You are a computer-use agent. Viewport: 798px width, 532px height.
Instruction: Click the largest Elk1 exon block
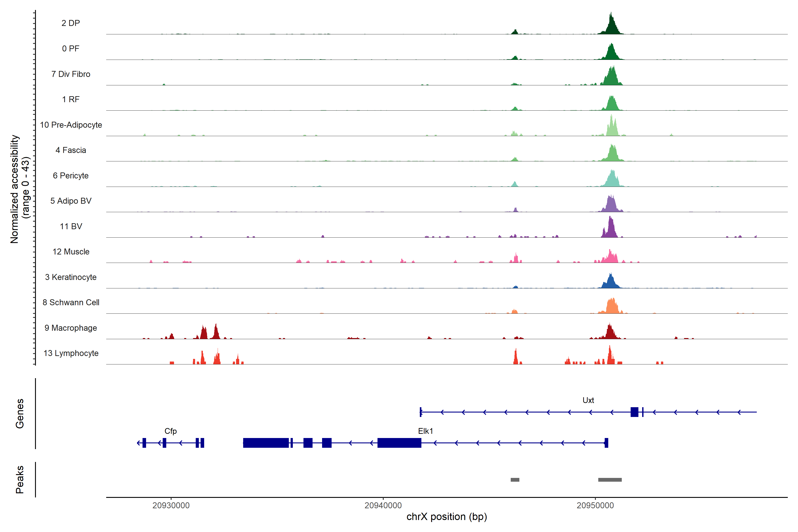point(266,443)
